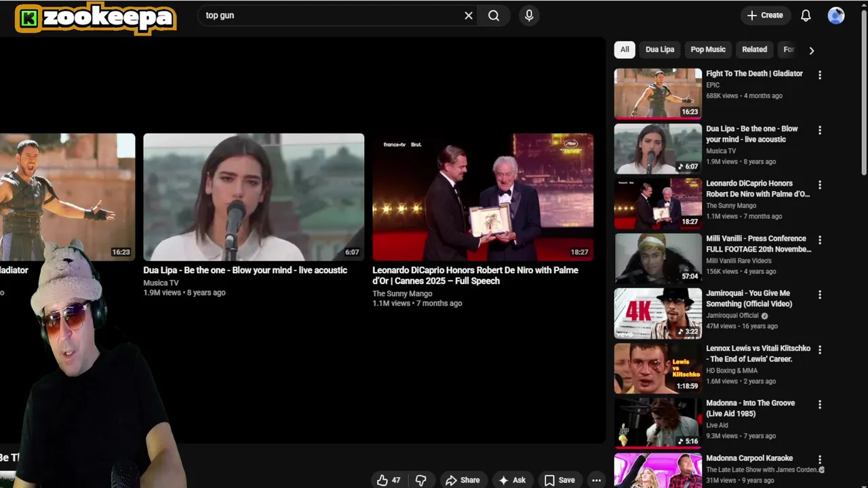Select the Pop Music filter chip
Viewport: 868px width, 488px height.
(708, 49)
